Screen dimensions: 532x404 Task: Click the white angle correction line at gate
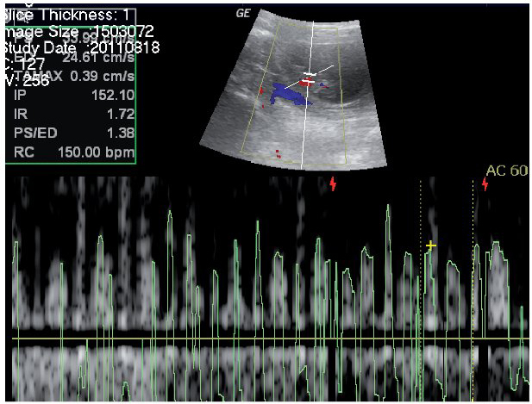(x=319, y=72)
